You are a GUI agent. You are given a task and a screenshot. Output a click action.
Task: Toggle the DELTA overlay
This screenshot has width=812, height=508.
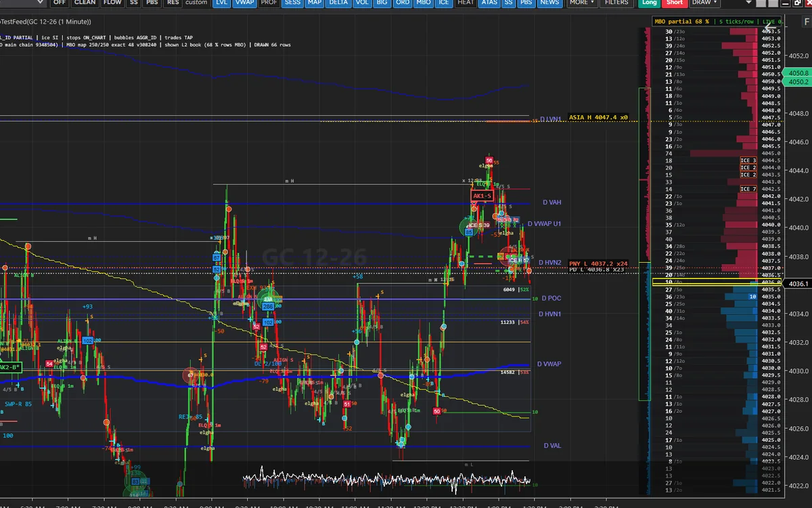(x=338, y=3)
